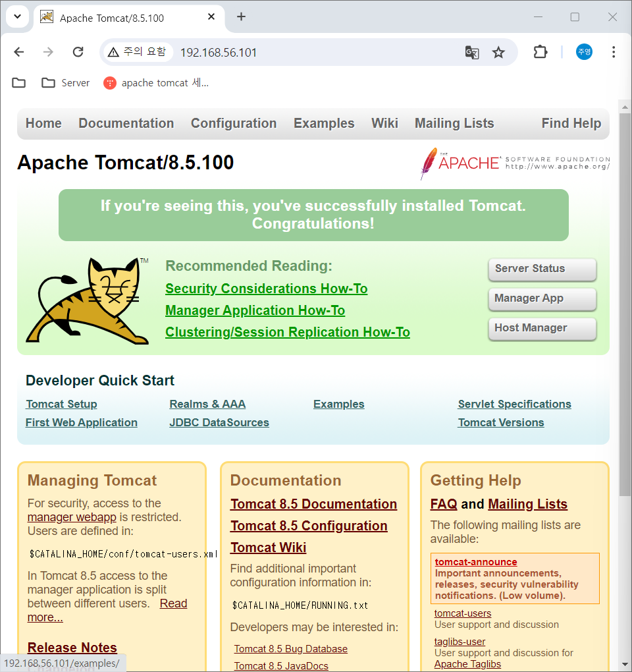Click the Server Status button
Screen dimensions: 632x672
coord(542,269)
